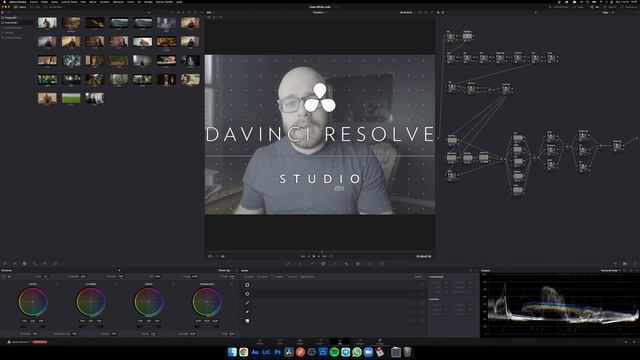Open Project Manager home icon
The width and height of the screenshot is (640, 360).
626,342
